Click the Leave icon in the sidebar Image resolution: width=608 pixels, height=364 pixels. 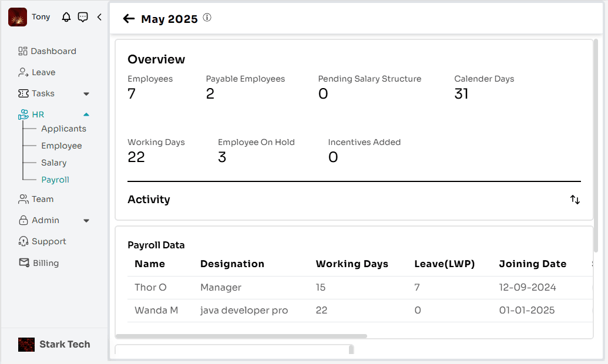coord(23,72)
